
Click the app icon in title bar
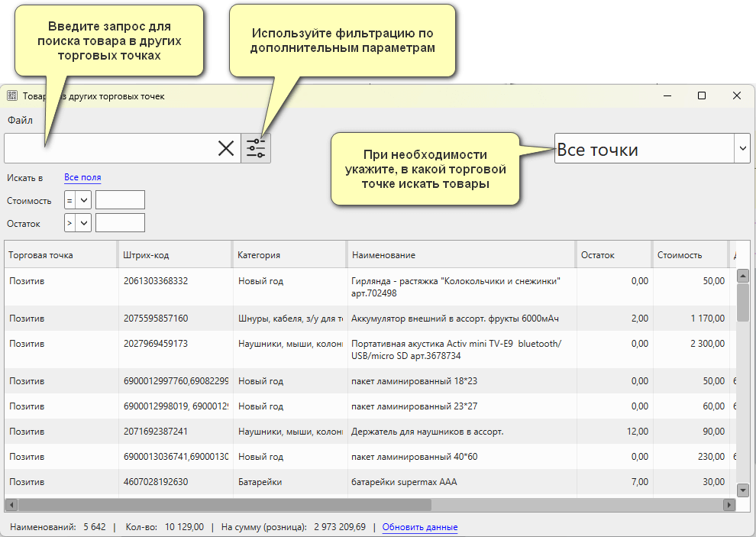point(12,96)
